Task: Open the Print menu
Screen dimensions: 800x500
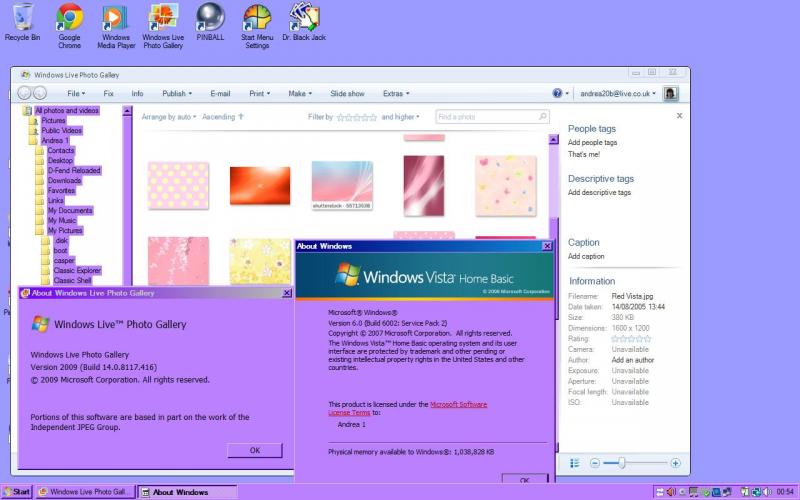Action: tap(260, 93)
